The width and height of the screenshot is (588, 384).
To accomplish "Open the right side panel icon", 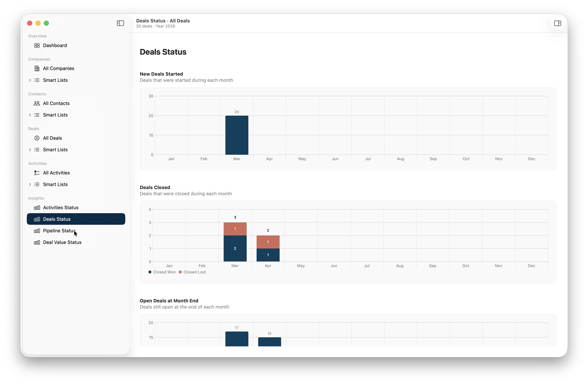I will tap(558, 23).
